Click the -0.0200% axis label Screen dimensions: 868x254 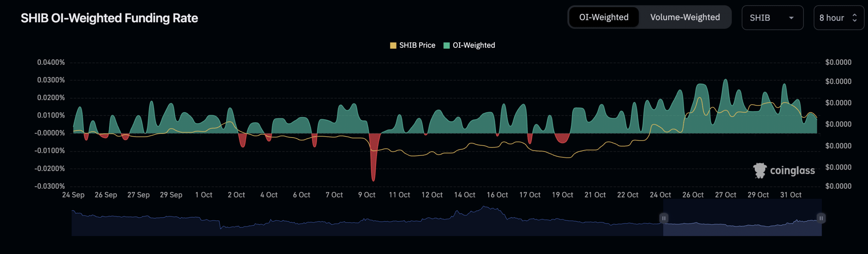click(x=50, y=169)
